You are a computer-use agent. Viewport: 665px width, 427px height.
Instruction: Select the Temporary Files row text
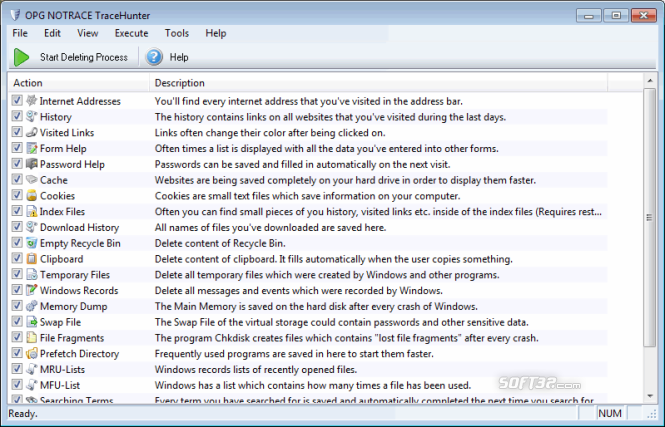coord(75,275)
